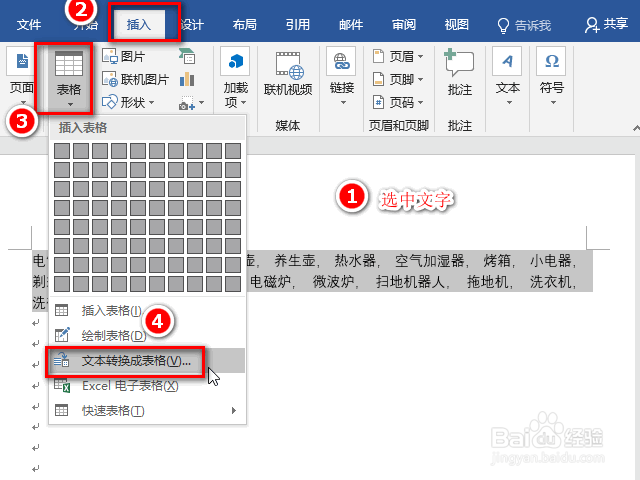Viewport: 640px width, 480px height.
Task: Click the word 养生壶 in document
Action: 295,260
